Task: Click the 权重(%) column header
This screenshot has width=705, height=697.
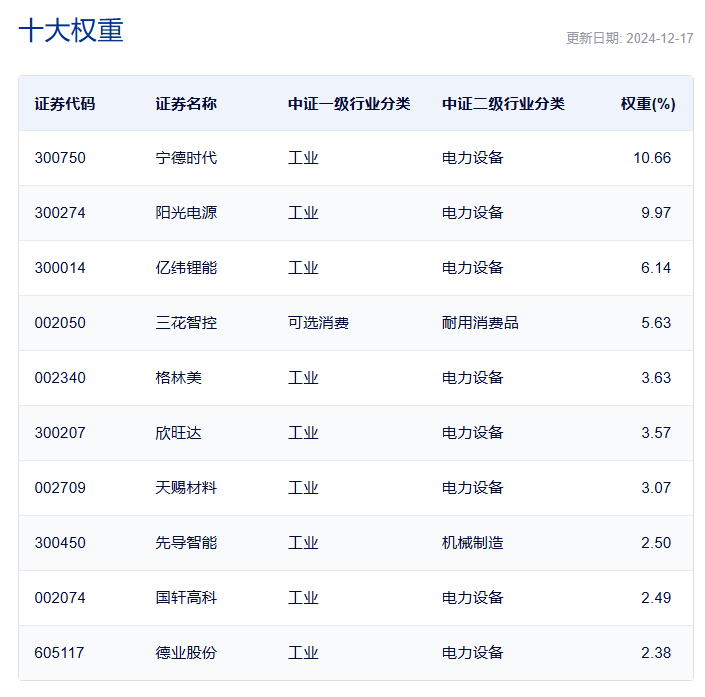Action: pos(647,104)
